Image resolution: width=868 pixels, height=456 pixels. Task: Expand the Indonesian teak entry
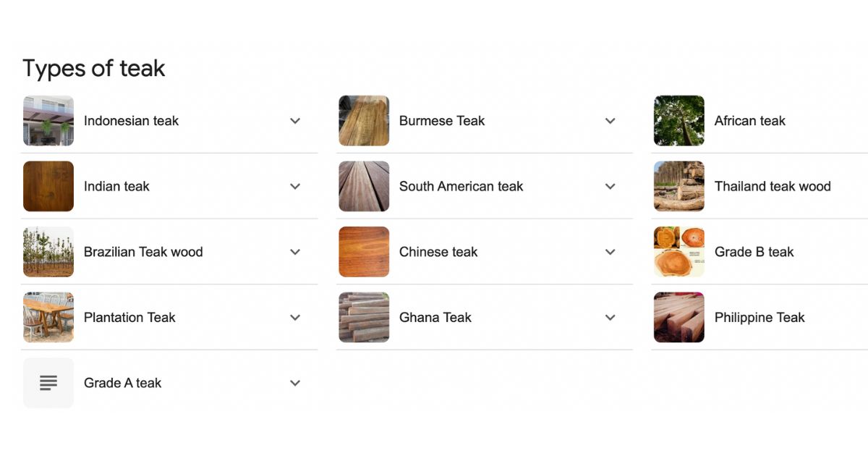pyautogui.click(x=295, y=120)
